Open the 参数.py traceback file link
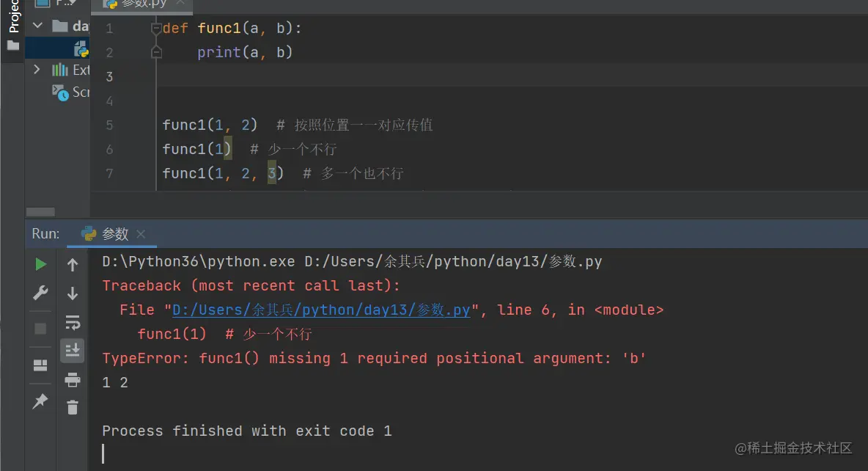 [x=320, y=310]
